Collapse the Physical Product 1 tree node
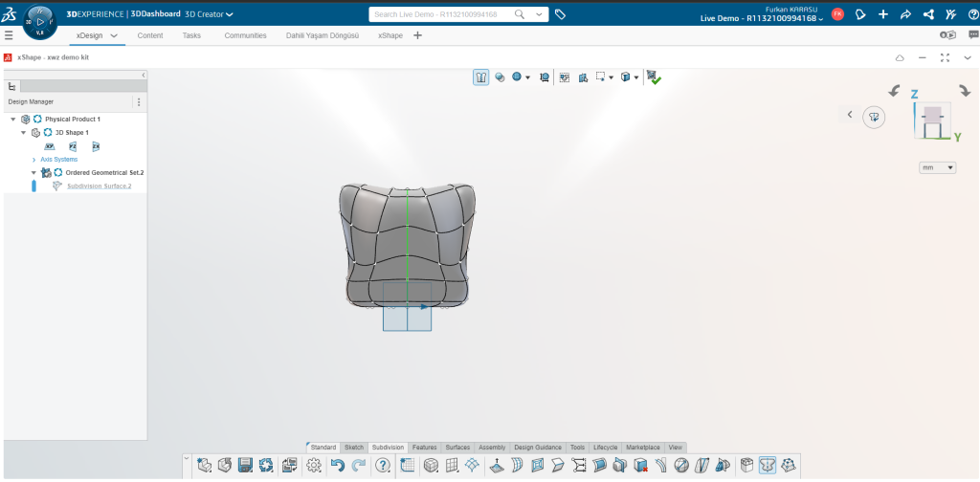Screen dimensions: 980x482 tap(13, 119)
